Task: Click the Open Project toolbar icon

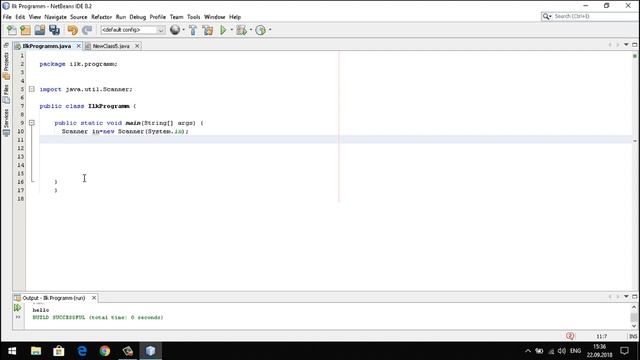Action: coord(40,30)
